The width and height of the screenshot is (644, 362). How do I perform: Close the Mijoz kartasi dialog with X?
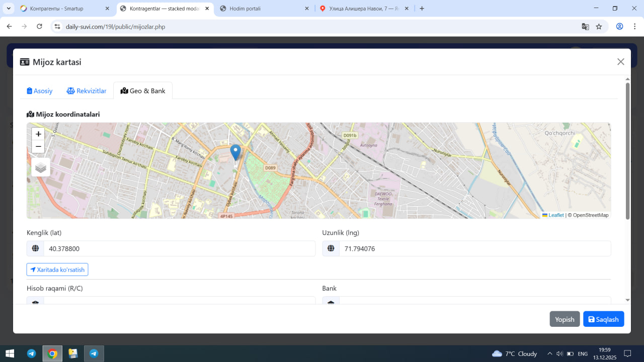pyautogui.click(x=620, y=62)
